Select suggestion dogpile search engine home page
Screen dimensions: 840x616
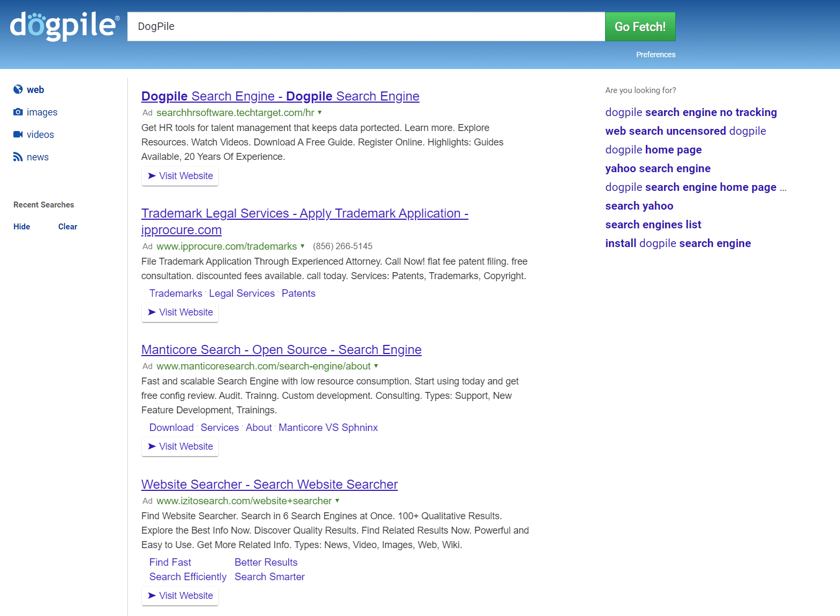click(696, 187)
